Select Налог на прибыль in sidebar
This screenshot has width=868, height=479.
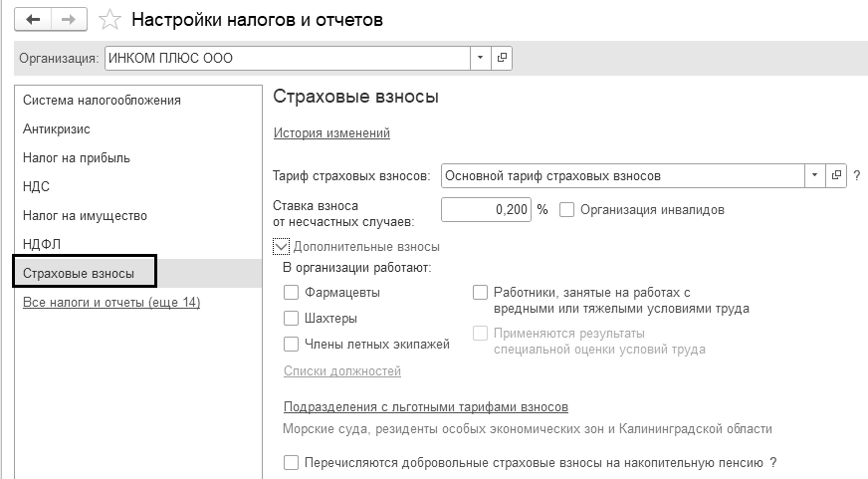pos(77,157)
